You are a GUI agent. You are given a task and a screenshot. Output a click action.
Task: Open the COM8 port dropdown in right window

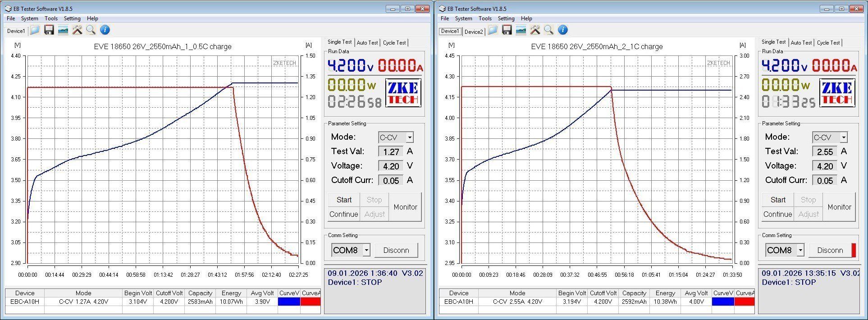(800, 250)
